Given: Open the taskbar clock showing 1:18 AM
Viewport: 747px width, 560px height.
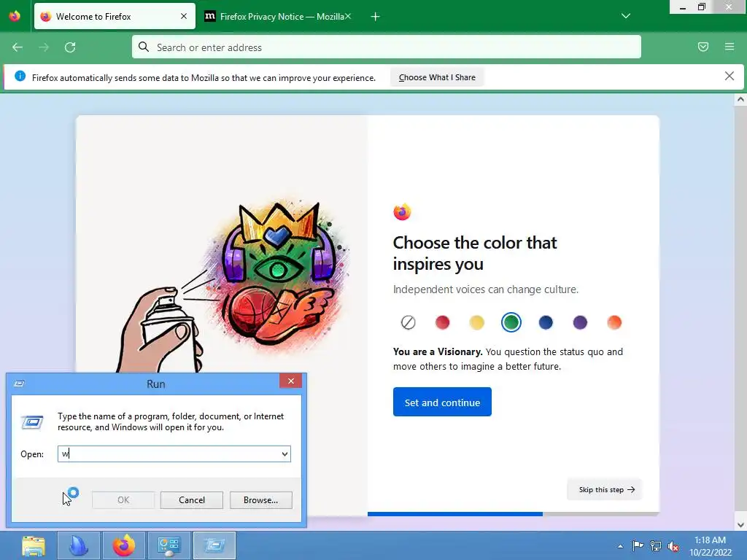Looking at the screenshot, I should [x=710, y=546].
